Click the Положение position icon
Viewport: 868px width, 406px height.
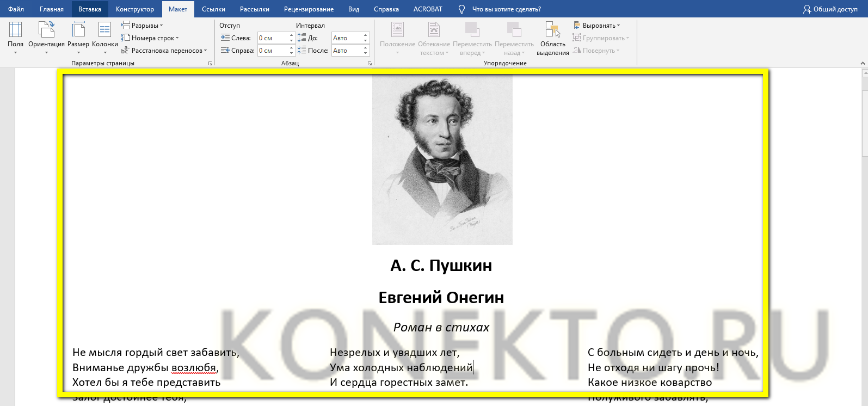398,30
